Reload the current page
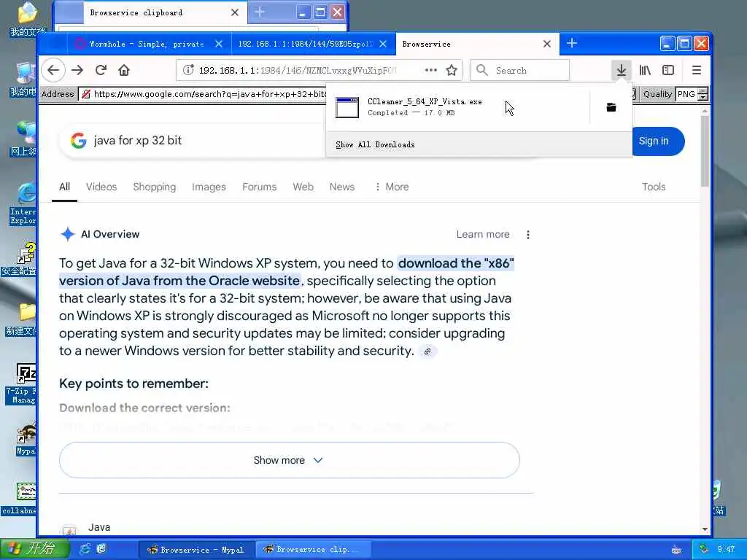The image size is (747, 560). 101,71
